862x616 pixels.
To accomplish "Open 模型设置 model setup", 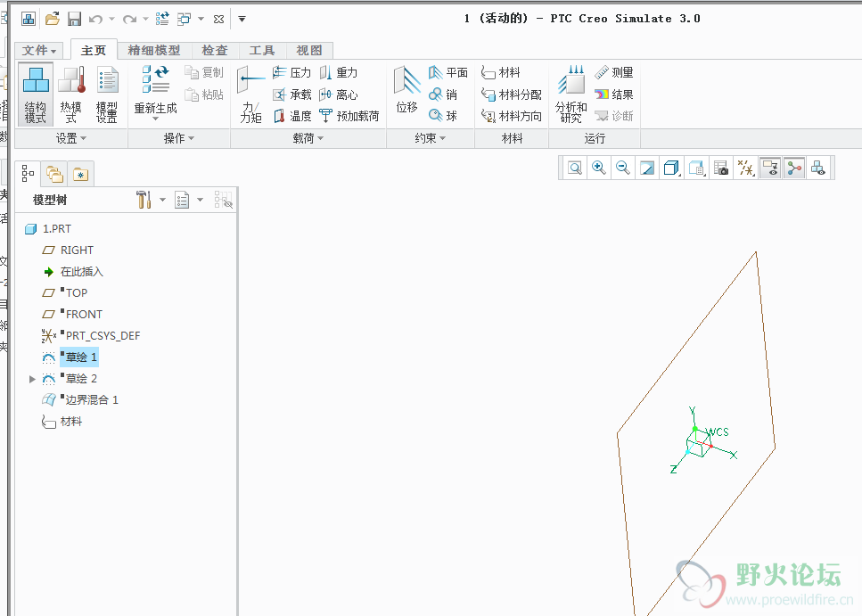I will (107, 94).
